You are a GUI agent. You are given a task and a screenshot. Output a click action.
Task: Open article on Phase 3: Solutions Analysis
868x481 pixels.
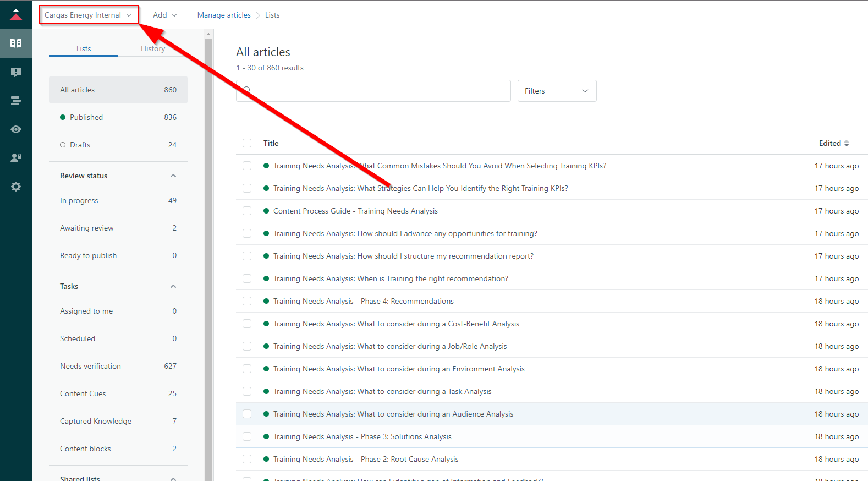(x=362, y=436)
